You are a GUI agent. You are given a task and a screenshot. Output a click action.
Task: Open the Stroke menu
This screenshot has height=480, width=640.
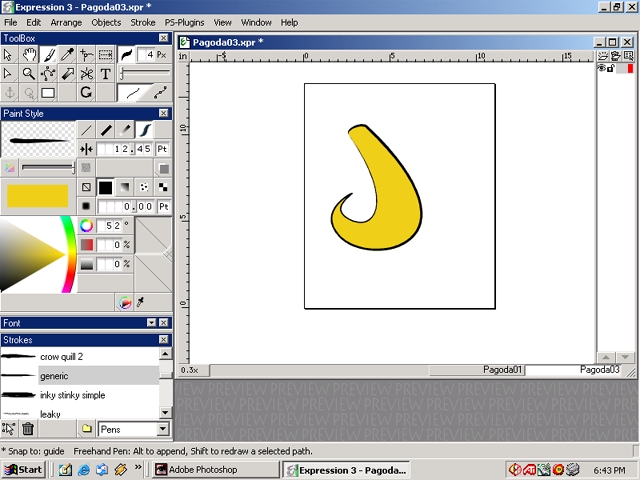pos(143,22)
